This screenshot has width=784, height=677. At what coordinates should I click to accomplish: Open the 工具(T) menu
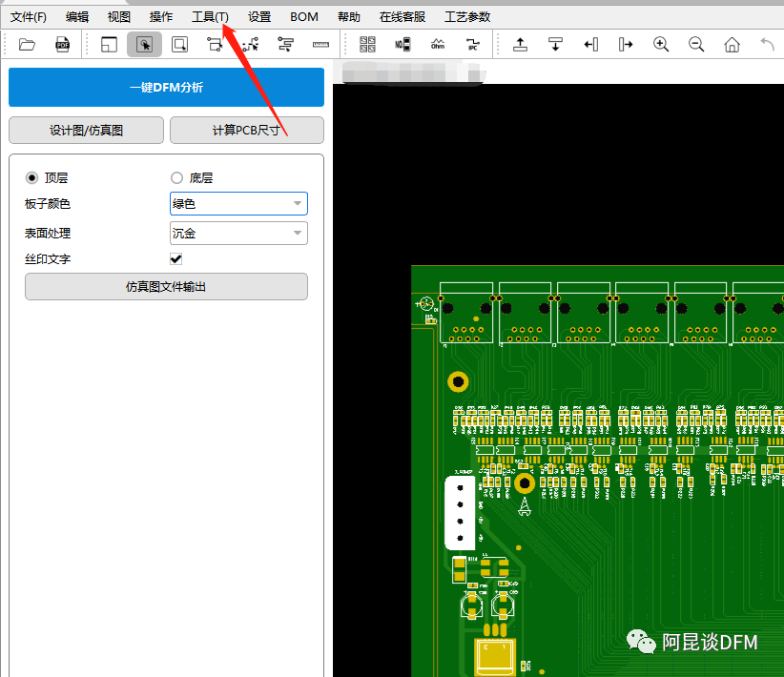(x=209, y=16)
